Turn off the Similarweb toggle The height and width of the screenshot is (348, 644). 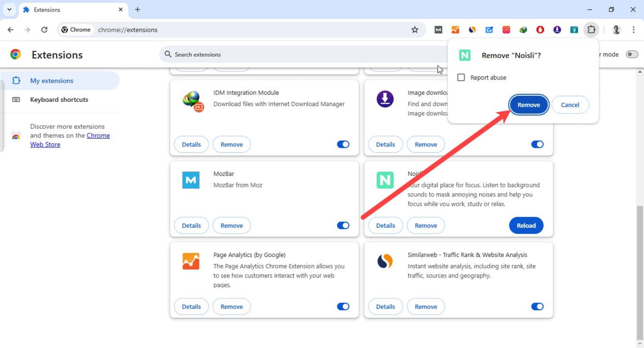click(x=537, y=306)
